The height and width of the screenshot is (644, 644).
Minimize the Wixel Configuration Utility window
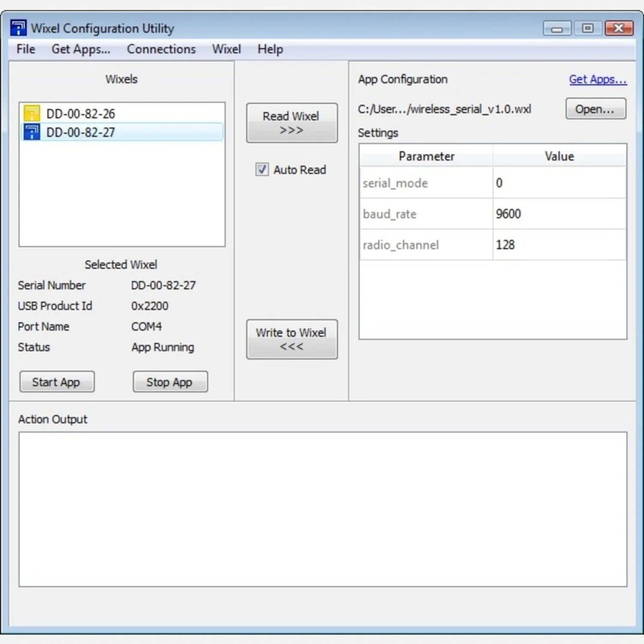[557, 29]
